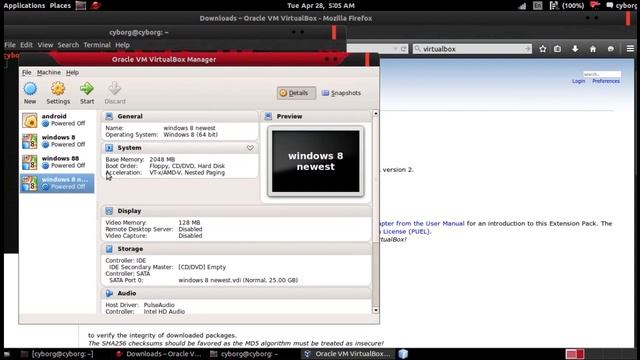Click the android VM OS icon
Viewport: 640px width, 360px height.
(29, 120)
